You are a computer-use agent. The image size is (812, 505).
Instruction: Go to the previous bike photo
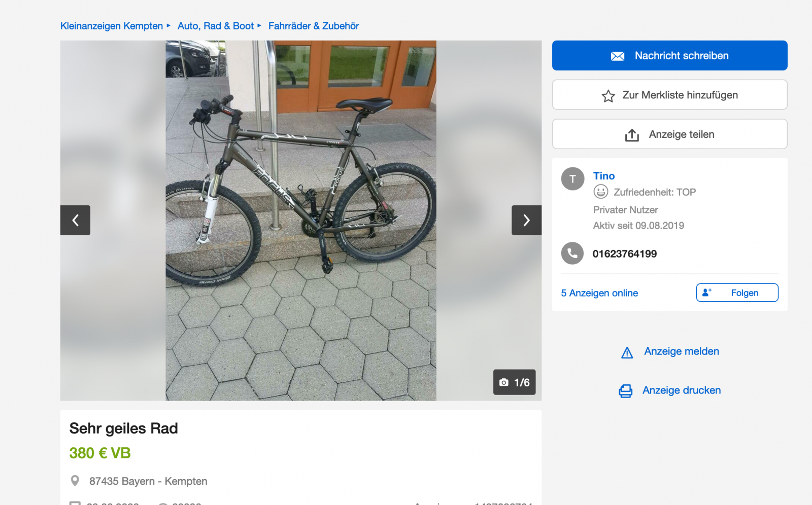(75, 220)
